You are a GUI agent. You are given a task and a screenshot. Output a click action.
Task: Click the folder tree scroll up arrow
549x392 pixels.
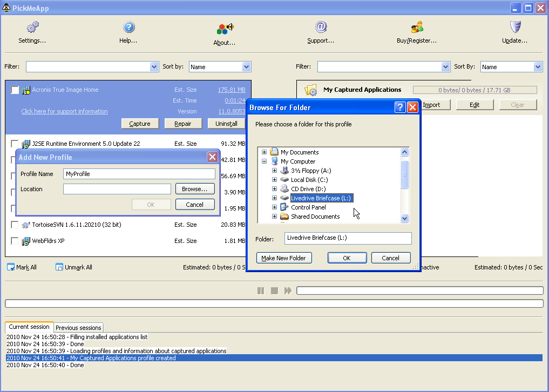tap(404, 152)
